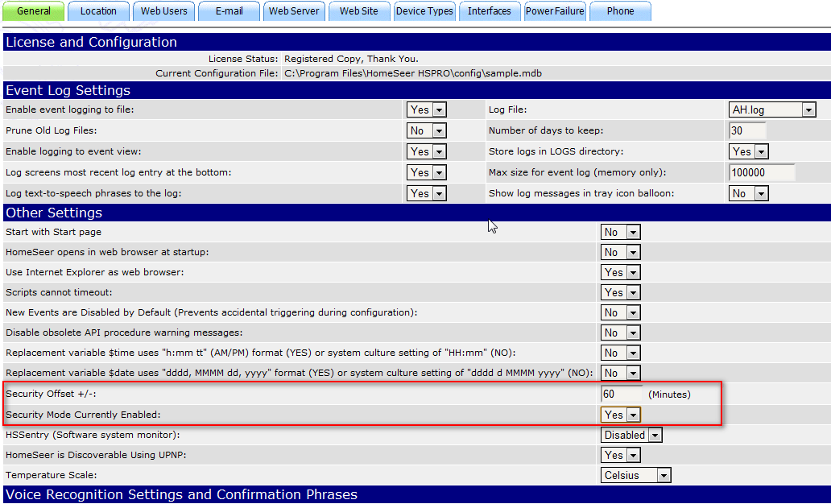Change the $time replacement variable format dropdown
Viewport: 831px width, 504px height.
621,353
